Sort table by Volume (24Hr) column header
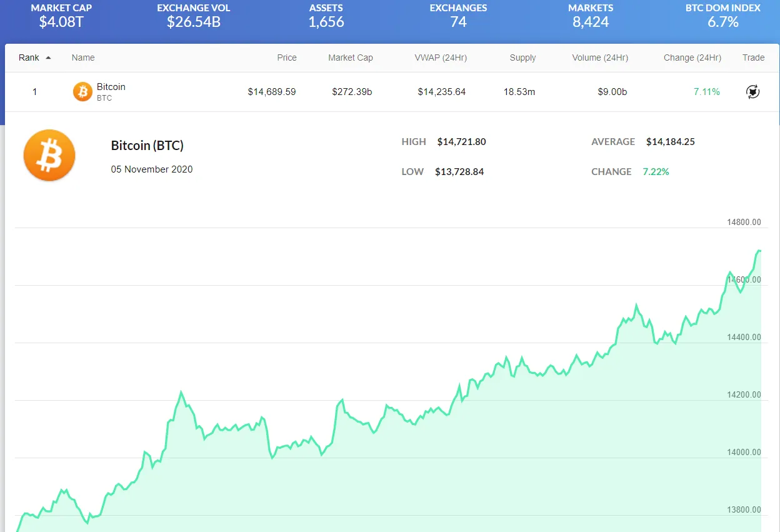The width and height of the screenshot is (780, 532). (x=600, y=58)
